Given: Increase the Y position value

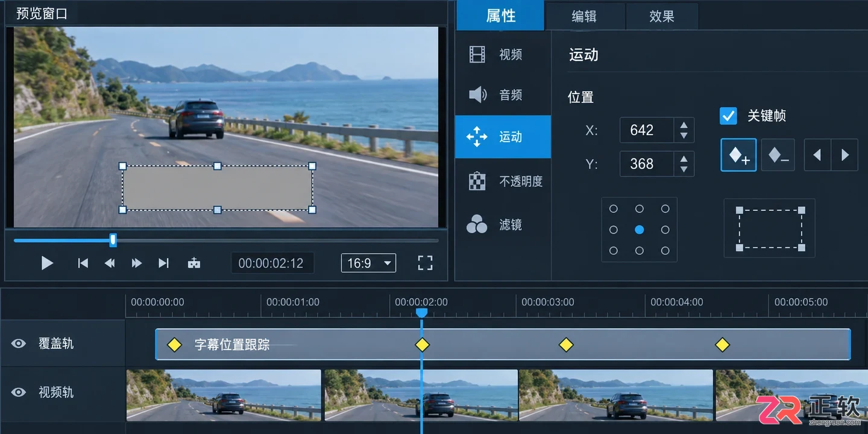Looking at the screenshot, I should point(684,159).
